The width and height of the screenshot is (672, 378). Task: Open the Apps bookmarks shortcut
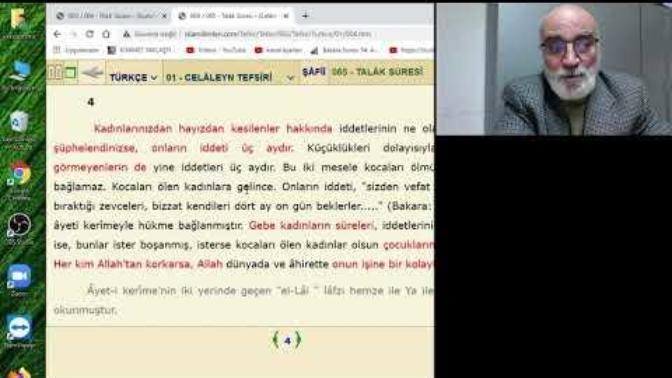(76, 50)
